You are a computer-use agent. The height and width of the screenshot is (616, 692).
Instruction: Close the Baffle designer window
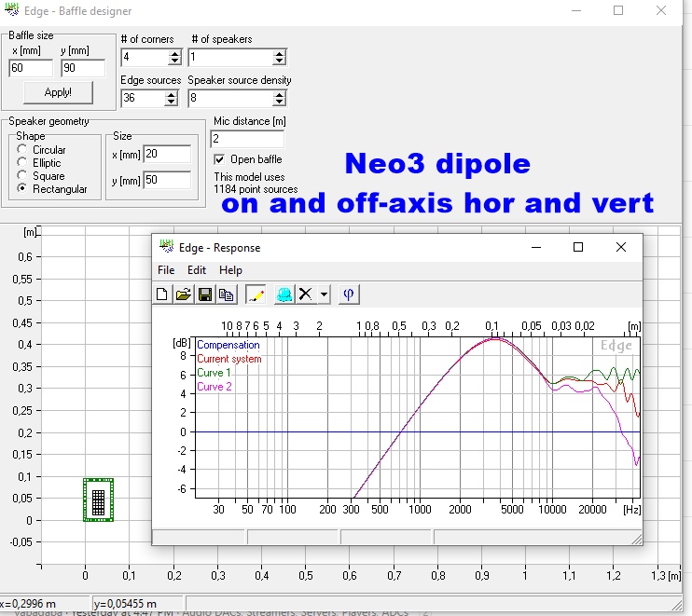[660, 10]
